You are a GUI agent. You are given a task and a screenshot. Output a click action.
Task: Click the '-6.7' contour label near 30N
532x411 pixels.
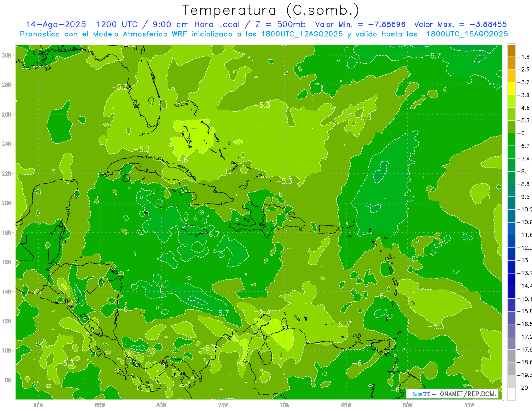tap(433, 56)
